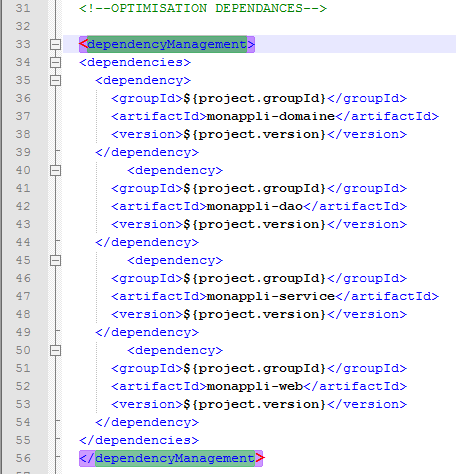Click the closing groupId tag on line 46
Viewport: 456px width, 474px height.
click(367, 278)
